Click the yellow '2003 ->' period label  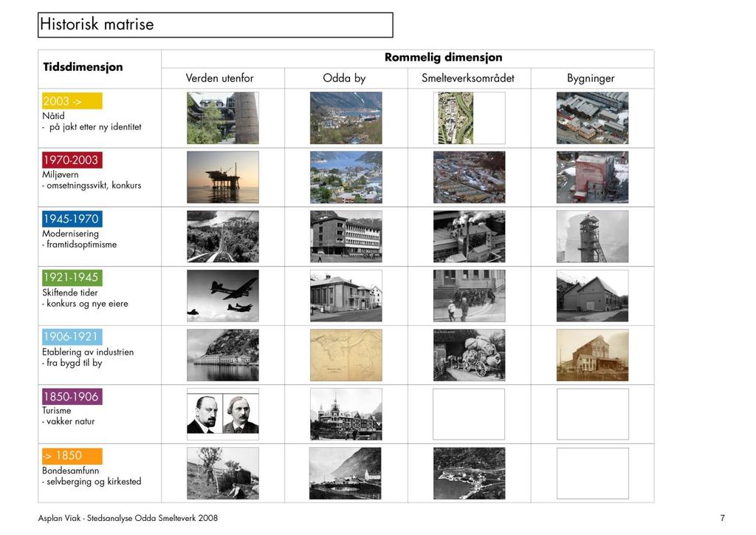(72, 100)
